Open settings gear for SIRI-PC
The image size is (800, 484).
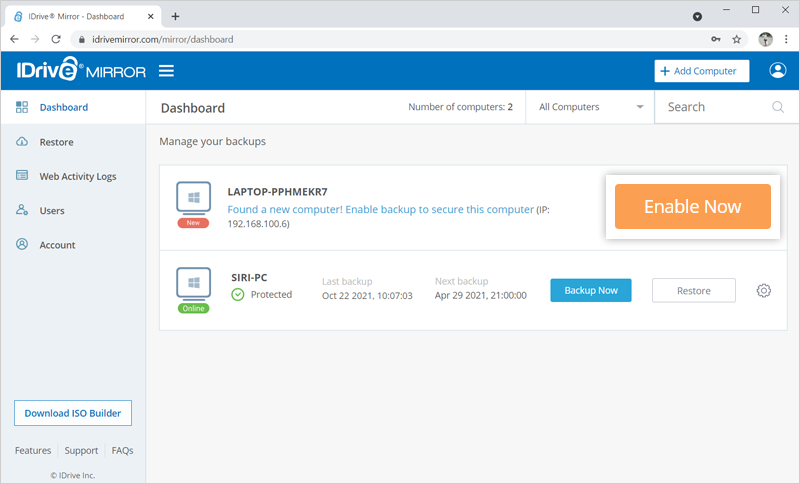(x=763, y=291)
